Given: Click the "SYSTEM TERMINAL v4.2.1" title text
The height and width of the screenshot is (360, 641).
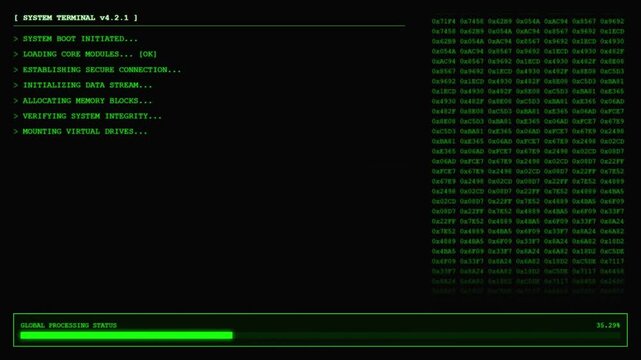Looking at the screenshot, I should click(76, 18).
